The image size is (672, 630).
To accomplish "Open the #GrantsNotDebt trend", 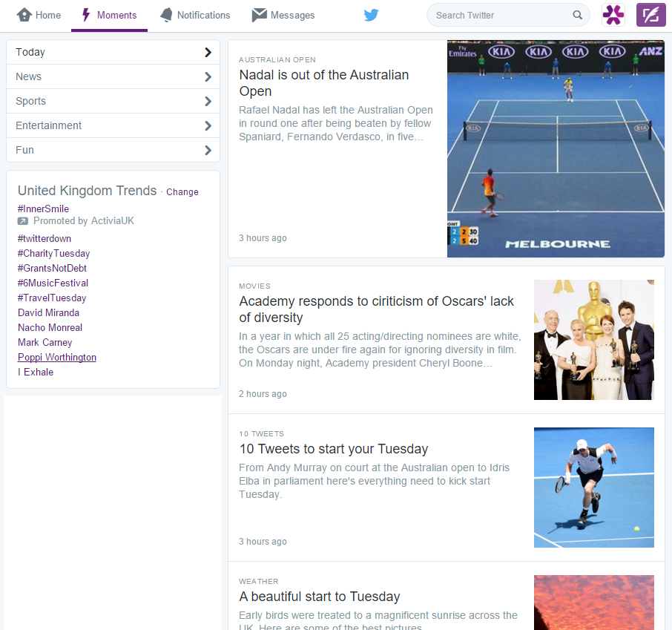I will [52, 268].
